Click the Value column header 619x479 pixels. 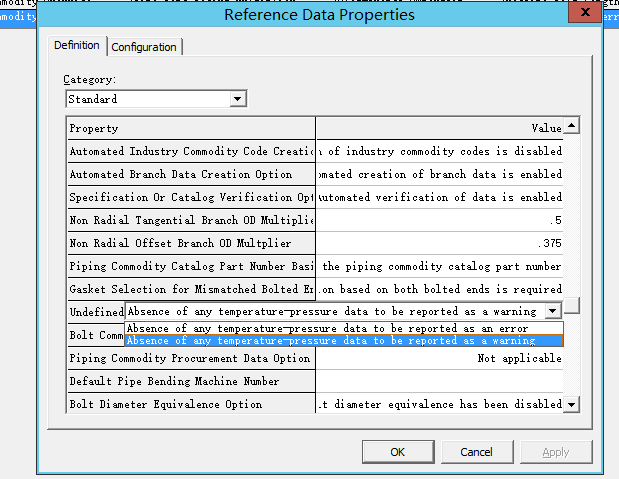(x=439, y=128)
